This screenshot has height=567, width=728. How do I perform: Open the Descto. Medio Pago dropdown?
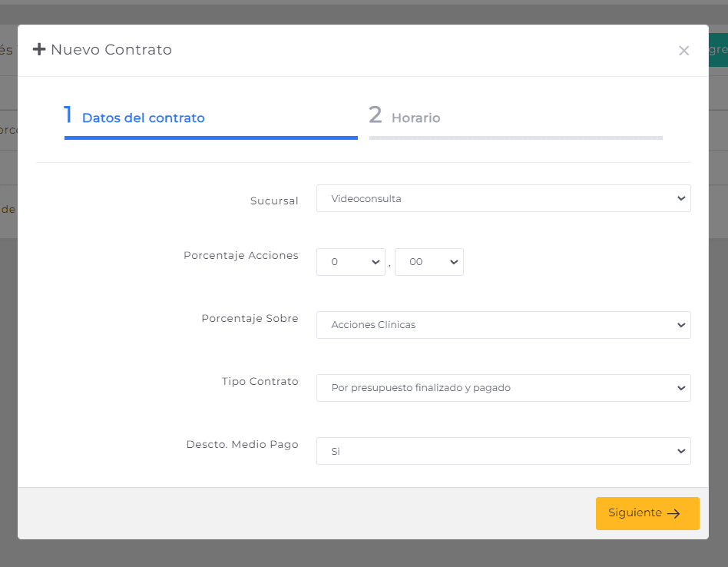(x=503, y=451)
